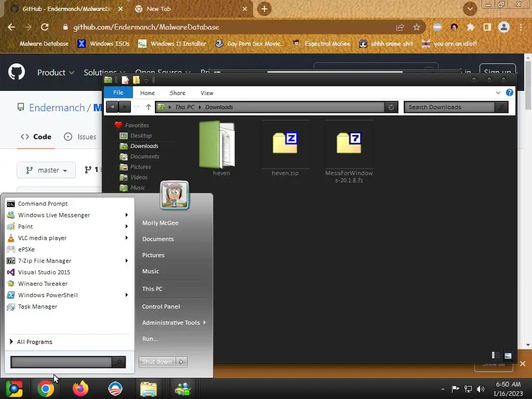The image size is (532, 399).
Task: Expand Windows Live Messenger jump list arrow
Action: tap(127, 215)
